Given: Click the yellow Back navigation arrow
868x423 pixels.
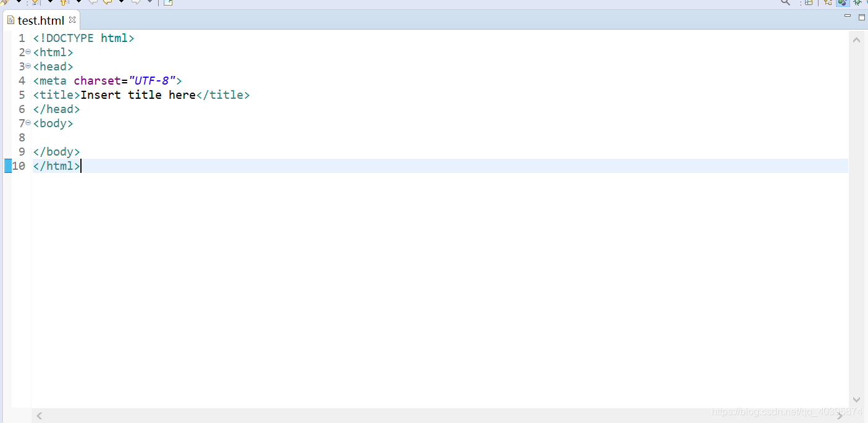Looking at the screenshot, I should [107, 2].
